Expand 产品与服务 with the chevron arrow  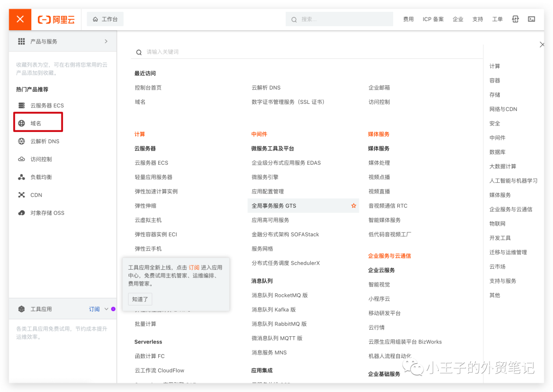(106, 41)
